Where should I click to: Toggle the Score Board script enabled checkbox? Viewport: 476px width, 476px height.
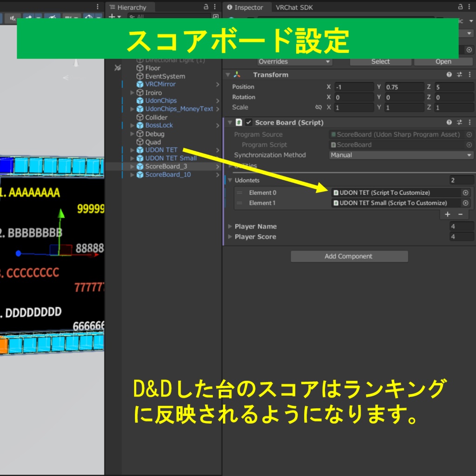(x=249, y=122)
